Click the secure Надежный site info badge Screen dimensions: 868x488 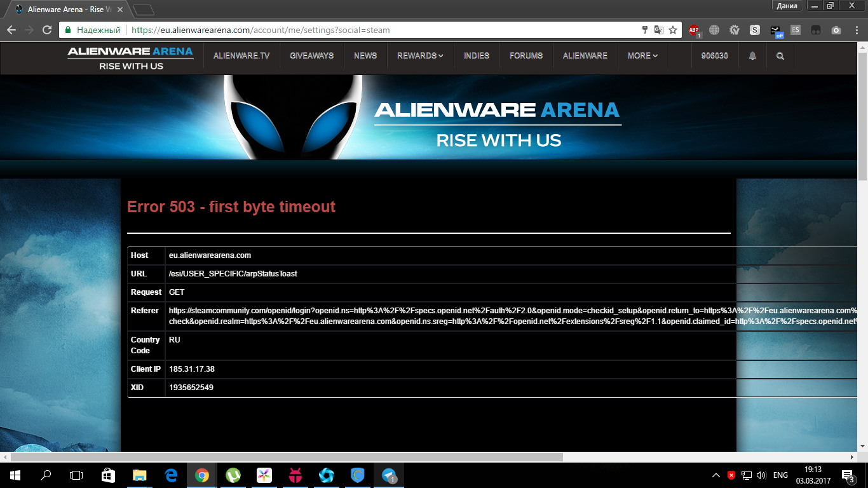(93, 30)
